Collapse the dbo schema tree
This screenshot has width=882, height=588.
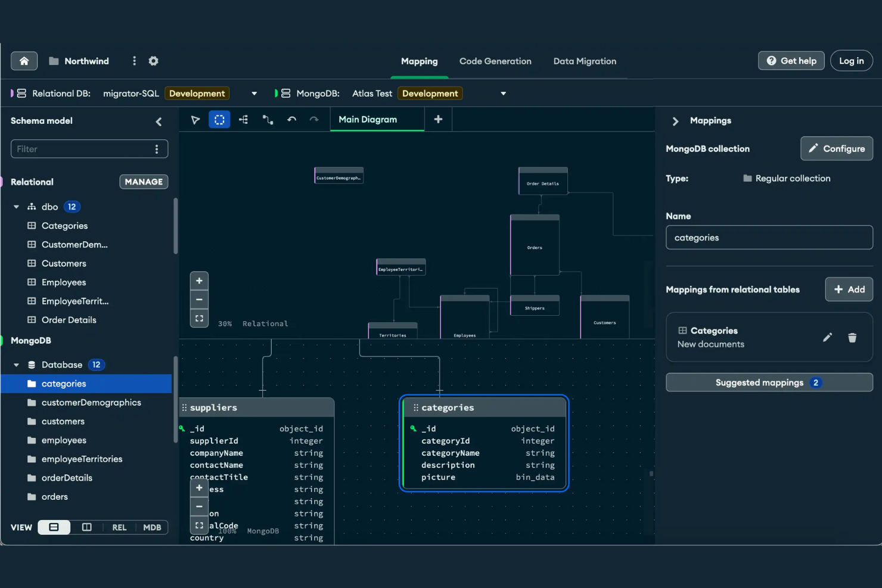(x=16, y=206)
